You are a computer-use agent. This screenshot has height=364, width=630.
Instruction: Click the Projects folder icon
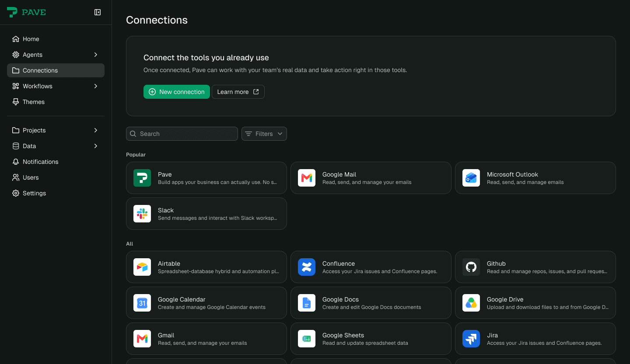tap(16, 130)
